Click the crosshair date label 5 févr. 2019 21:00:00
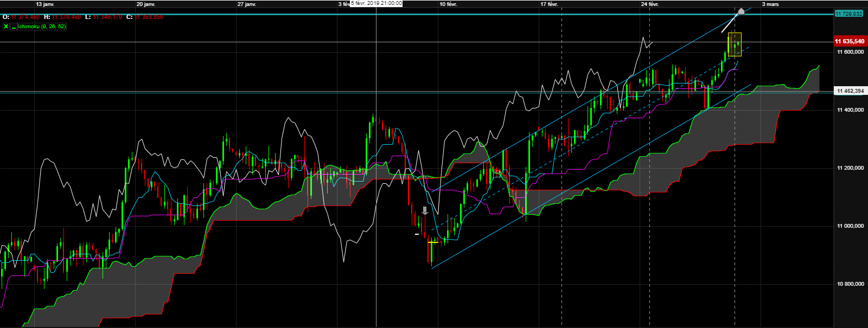Viewport: 868px width, 328px height. 376,3
